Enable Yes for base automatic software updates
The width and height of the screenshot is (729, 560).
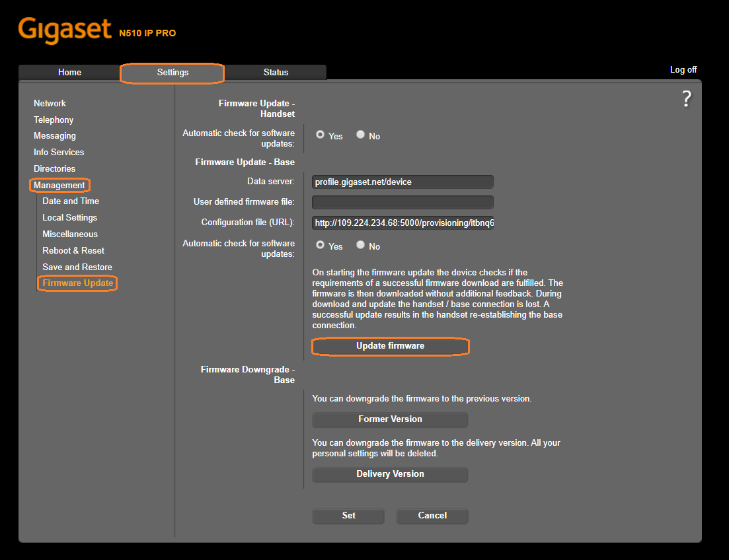[x=320, y=245]
